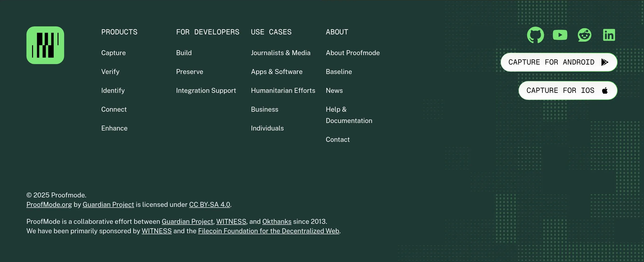Open the Individuals use case link
This screenshot has height=262, width=644.
coord(267,128)
